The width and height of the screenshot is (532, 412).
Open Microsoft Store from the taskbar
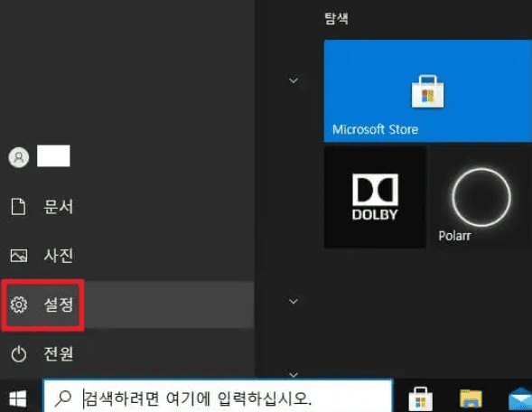(420, 398)
